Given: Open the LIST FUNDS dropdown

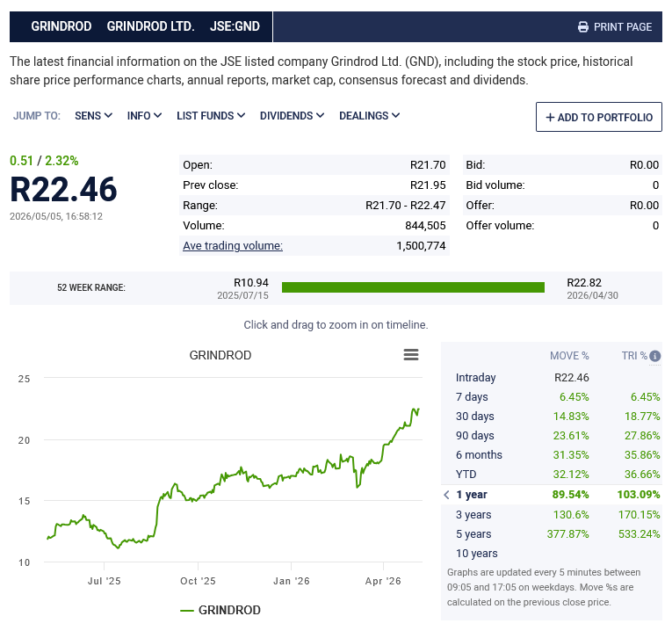Looking at the screenshot, I should tap(211, 116).
